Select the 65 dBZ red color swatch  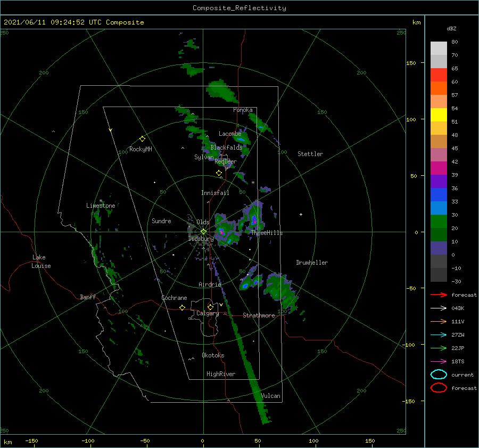click(439, 75)
